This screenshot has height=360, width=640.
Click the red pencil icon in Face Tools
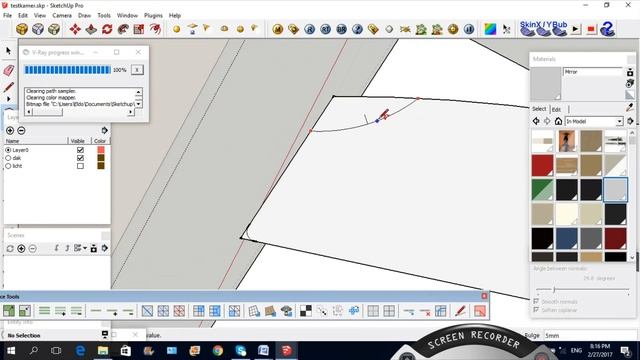coord(460,311)
